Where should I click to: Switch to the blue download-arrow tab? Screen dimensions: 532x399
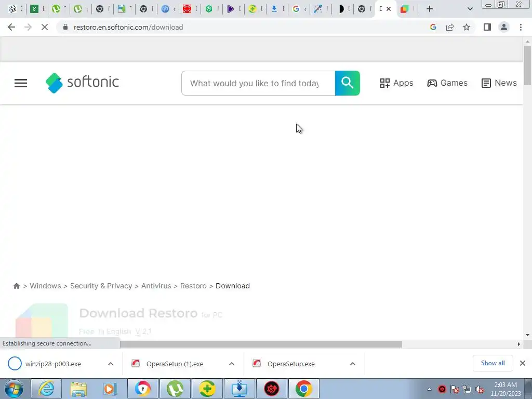[x=274, y=9]
